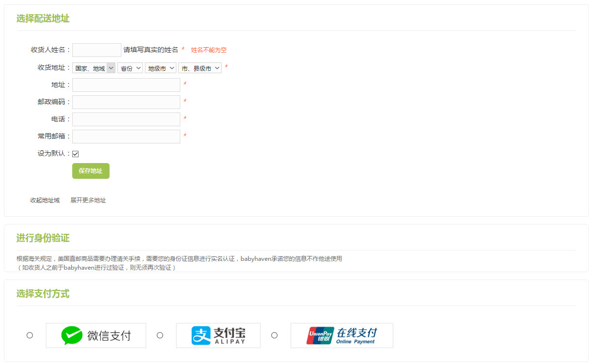The height and width of the screenshot is (364, 592).
Task: Select the Alipay radio button
Action: (x=160, y=335)
